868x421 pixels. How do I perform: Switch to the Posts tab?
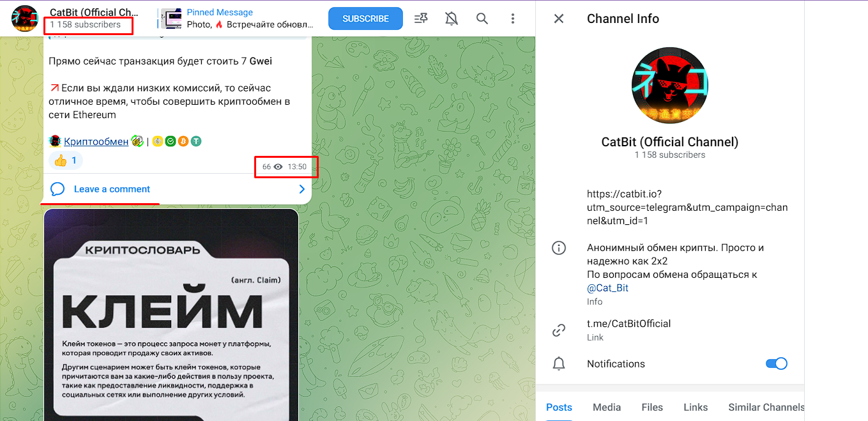559,407
